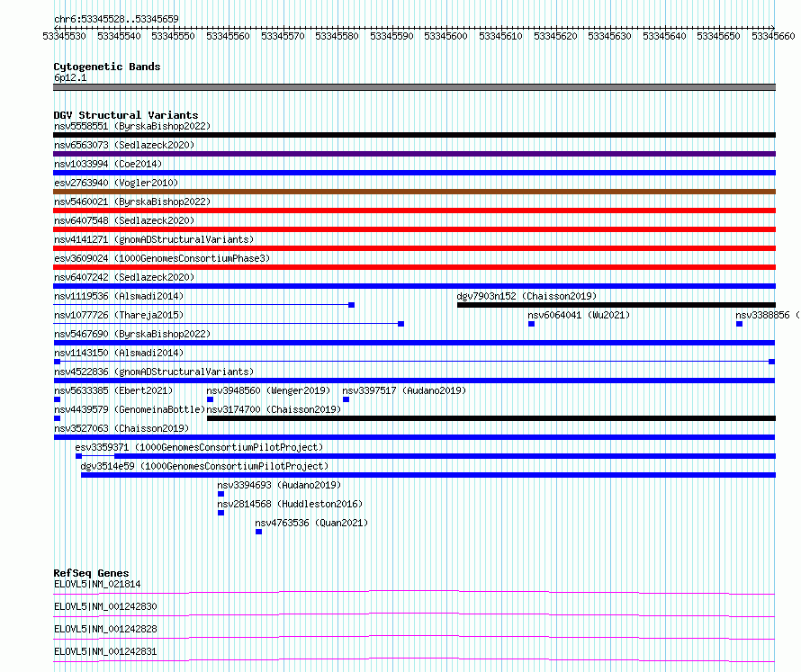The image size is (801, 672).
Task: Select the black nsv3174700 variant bar
Action: (491, 418)
